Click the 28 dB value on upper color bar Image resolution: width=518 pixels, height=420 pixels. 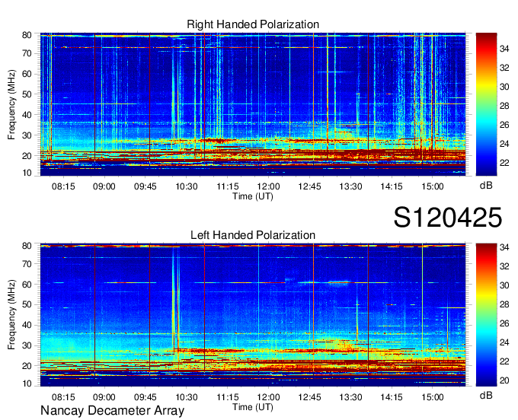click(504, 106)
